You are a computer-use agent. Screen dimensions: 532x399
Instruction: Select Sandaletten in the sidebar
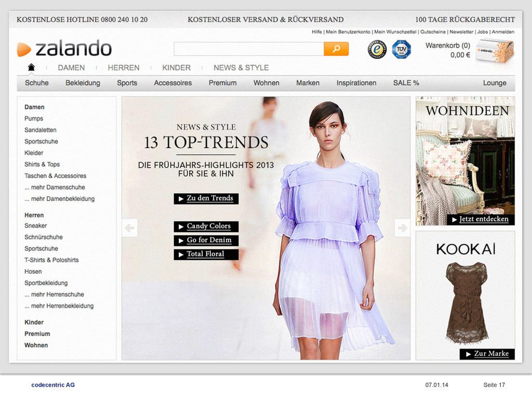[x=41, y=130]
